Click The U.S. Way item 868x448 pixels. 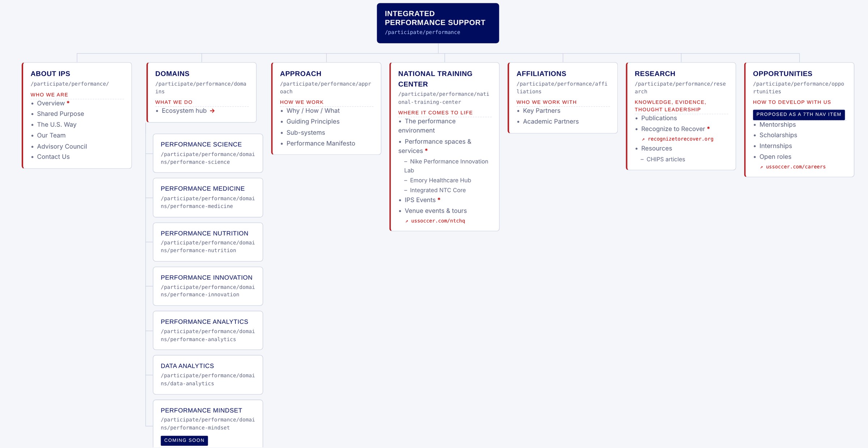tap(57, 125)
